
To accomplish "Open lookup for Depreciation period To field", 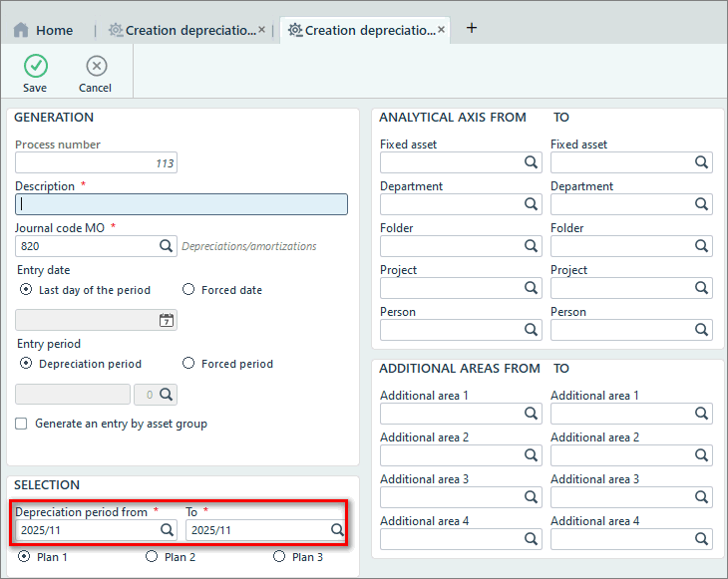I will tap(337, 530).
